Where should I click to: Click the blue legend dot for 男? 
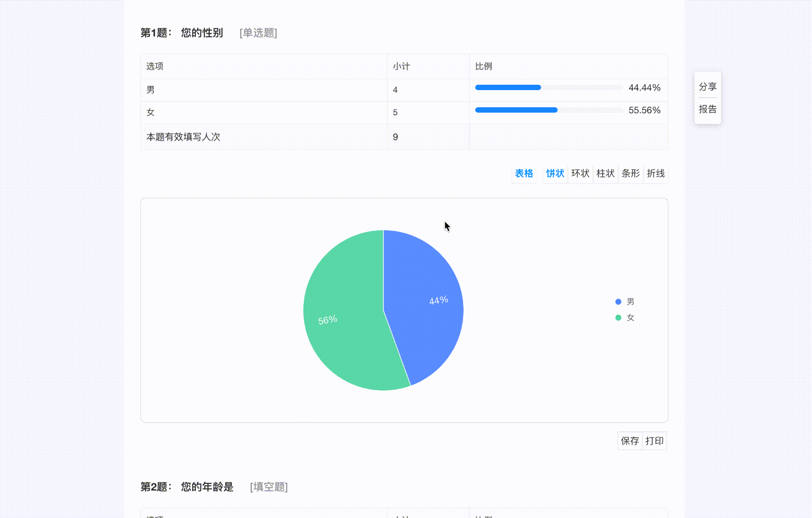(x=618, y=301)
